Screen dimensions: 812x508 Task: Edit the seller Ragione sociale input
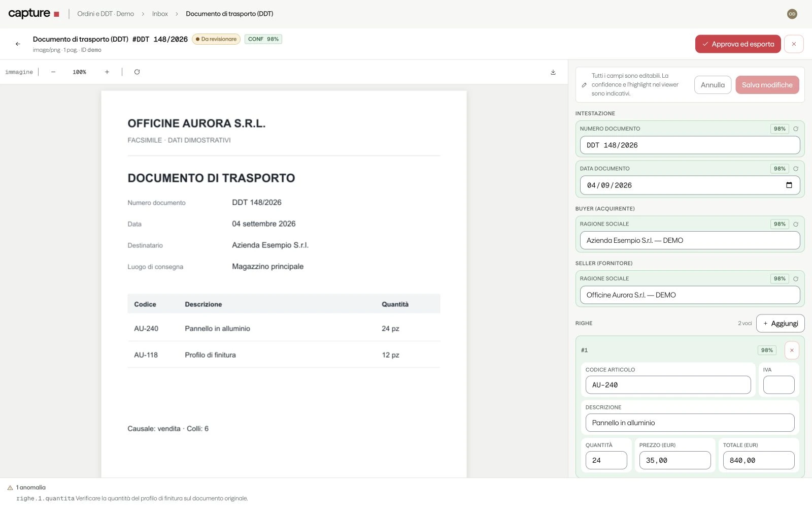(x=690, y=295)
